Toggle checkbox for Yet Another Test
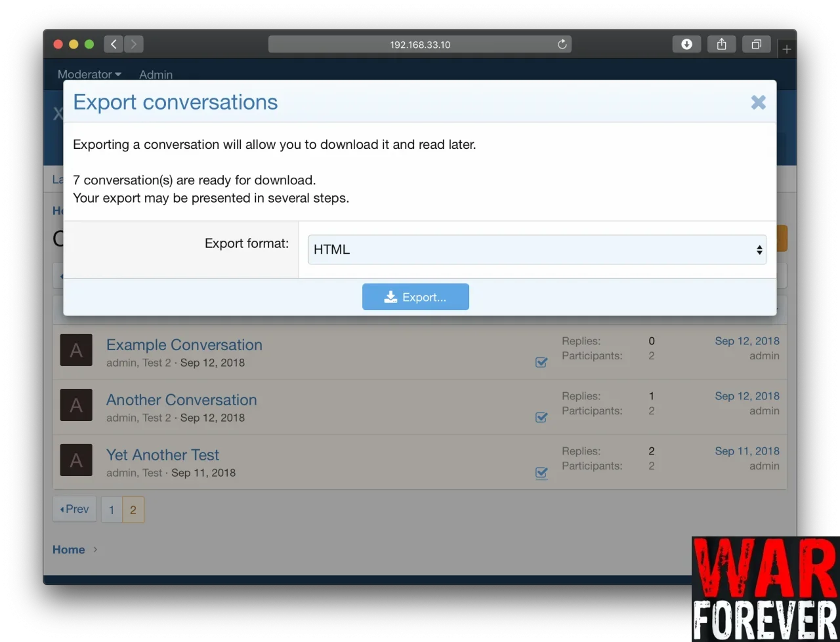840x642 pixels. pos(541,472)
